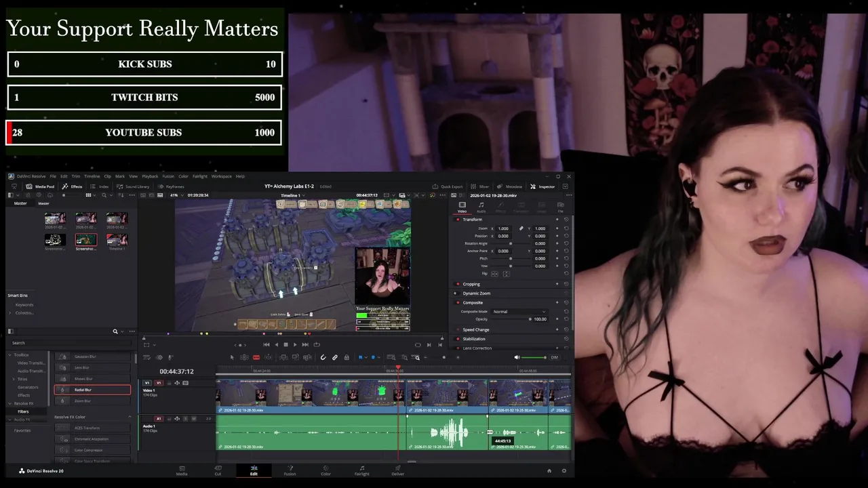Click the Stop button in transport
This screenshot has height=488, width=868.
[x=285, y=344]
